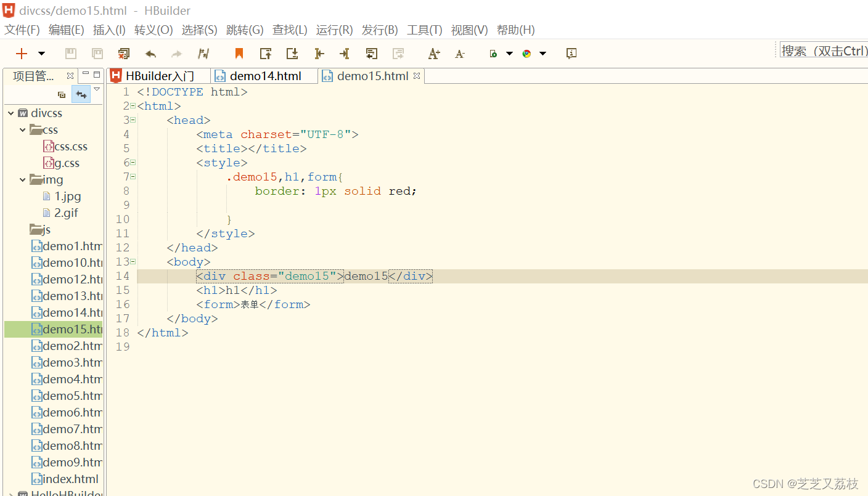Select 1.jpg in project tree
The width and height of the screenshot is (868, 496).
click(62, 197)
